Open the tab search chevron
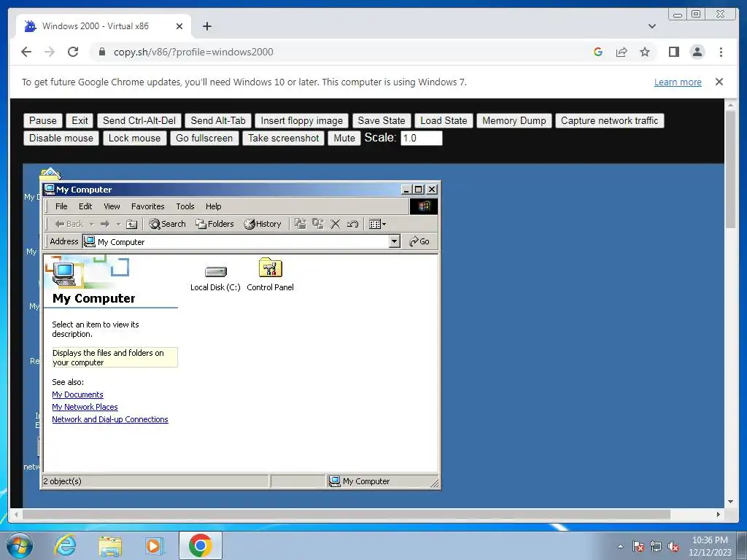This screenshot has height=560, width=747. click(x=651, y=26)
